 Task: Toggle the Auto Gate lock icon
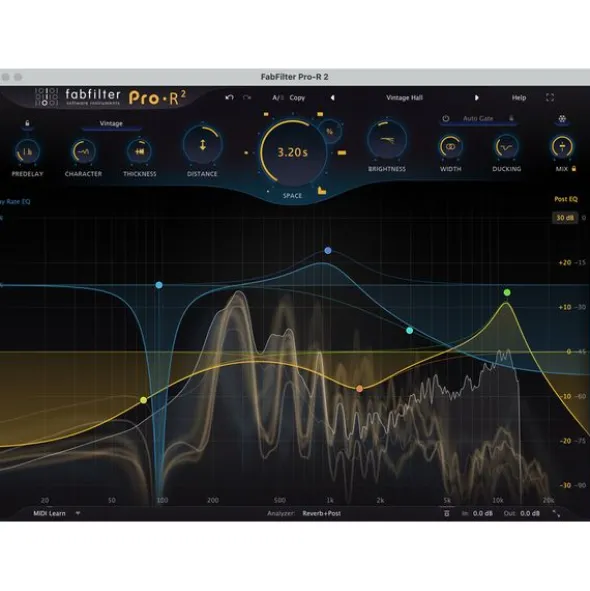coord(511,118)
